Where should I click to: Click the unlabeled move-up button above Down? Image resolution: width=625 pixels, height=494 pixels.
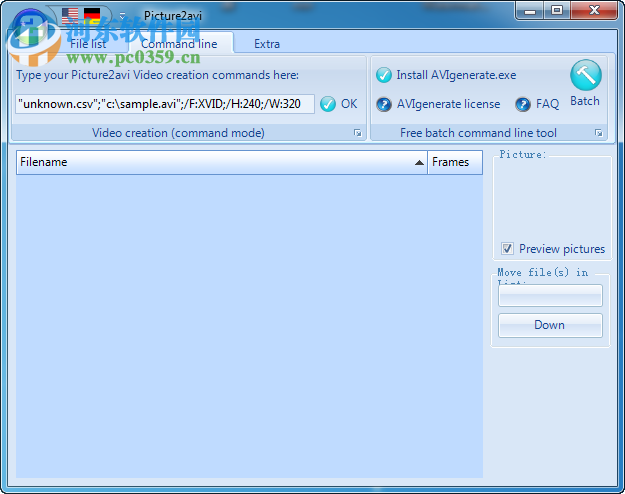550,295
